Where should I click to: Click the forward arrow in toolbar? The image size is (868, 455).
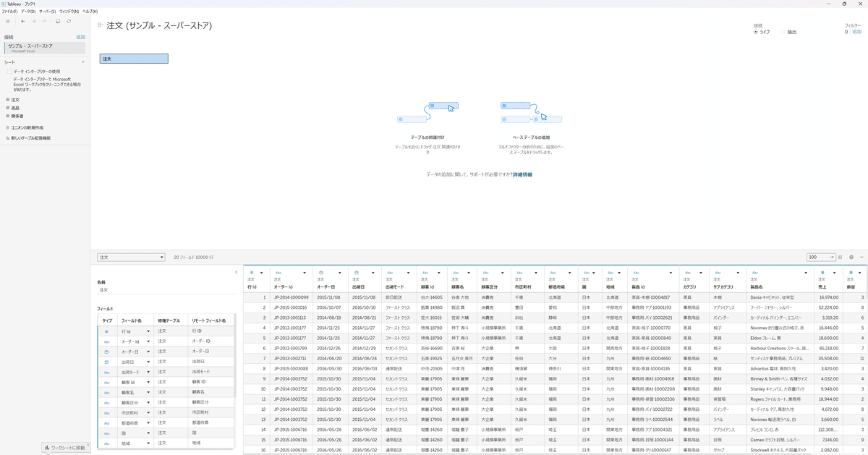click(33, 22)
